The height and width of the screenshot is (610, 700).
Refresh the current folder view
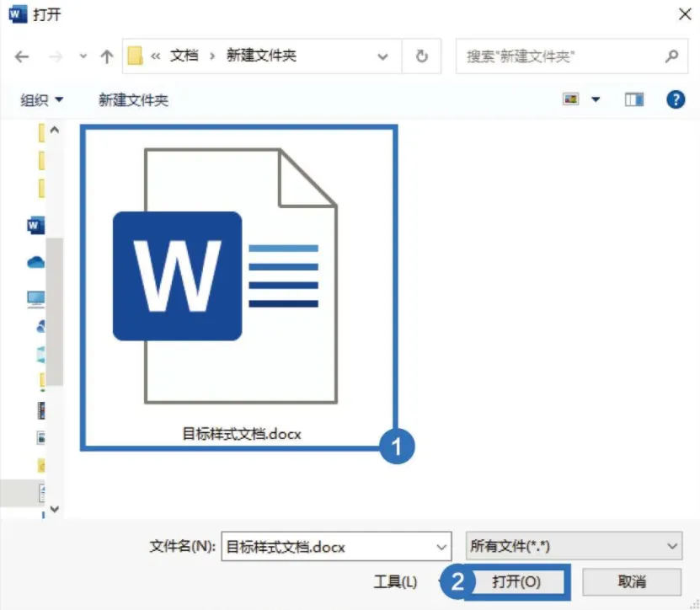pos(421,56)
